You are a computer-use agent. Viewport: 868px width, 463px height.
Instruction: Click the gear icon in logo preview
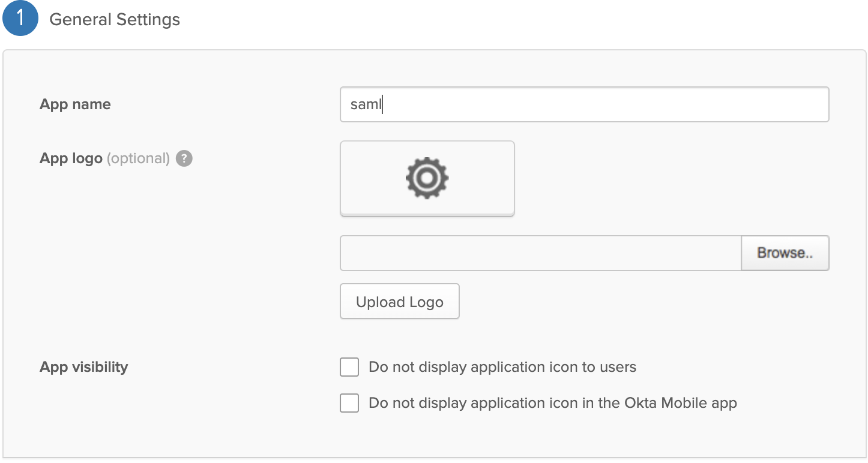coord(427,178)
